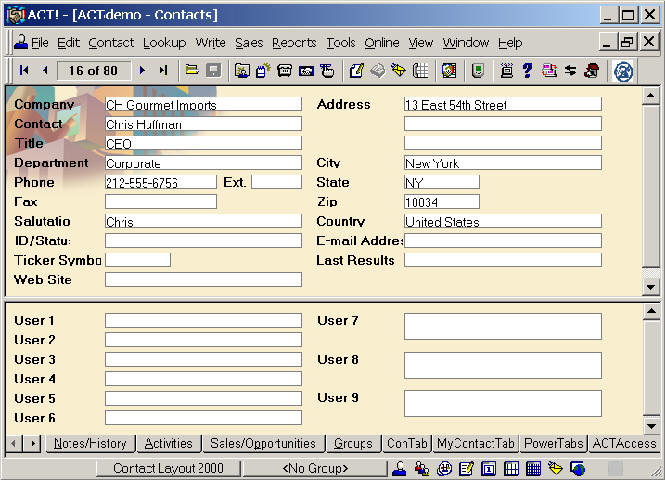Viewport: 665px width, 480px height.
Task: Click the phone dialer keypad icon
Action: pos(420,70)
